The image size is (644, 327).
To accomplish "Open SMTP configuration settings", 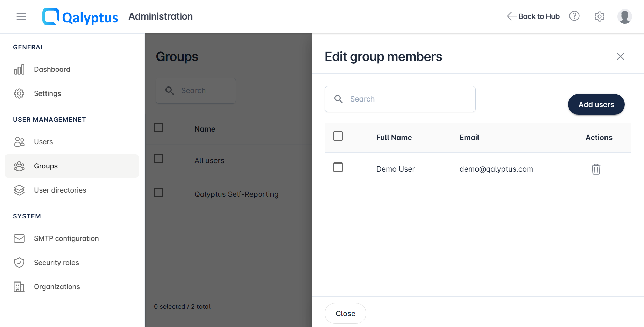I will click(x=66, y=238).
